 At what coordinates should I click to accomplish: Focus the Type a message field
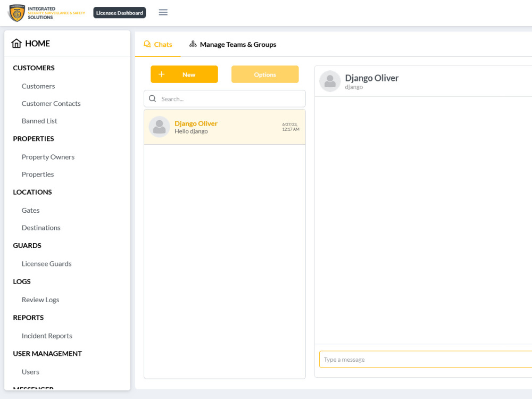[426, 359]
